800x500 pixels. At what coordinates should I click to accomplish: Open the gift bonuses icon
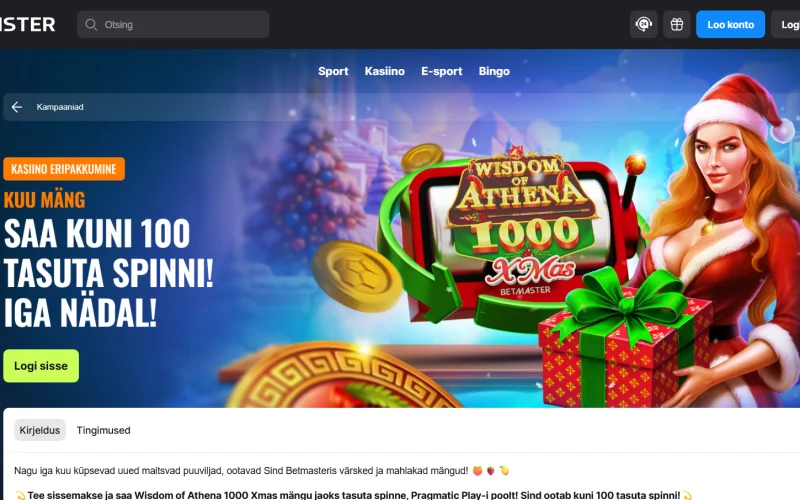(x=677, y=24)
